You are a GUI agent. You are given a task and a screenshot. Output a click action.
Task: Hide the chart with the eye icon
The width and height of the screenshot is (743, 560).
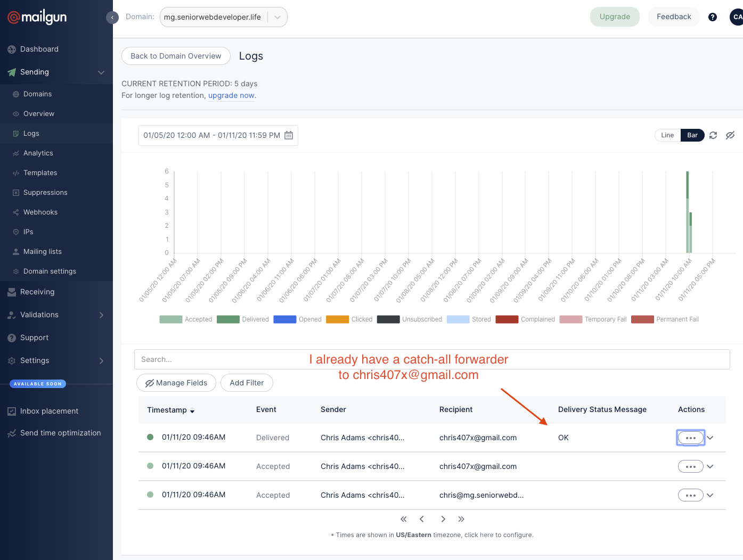click(730, 135)
